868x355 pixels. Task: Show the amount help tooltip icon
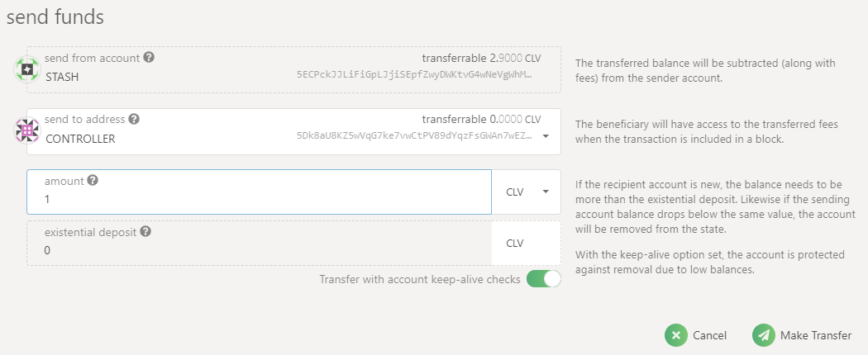[93, 180]
